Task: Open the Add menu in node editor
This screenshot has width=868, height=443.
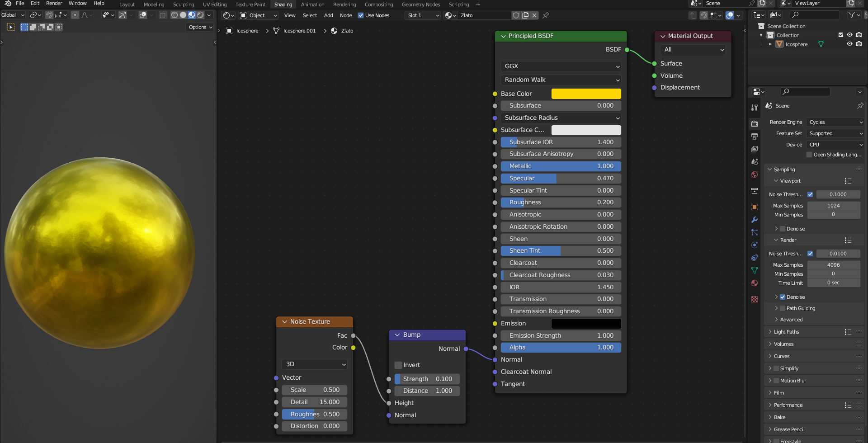Action: point(328,15)
